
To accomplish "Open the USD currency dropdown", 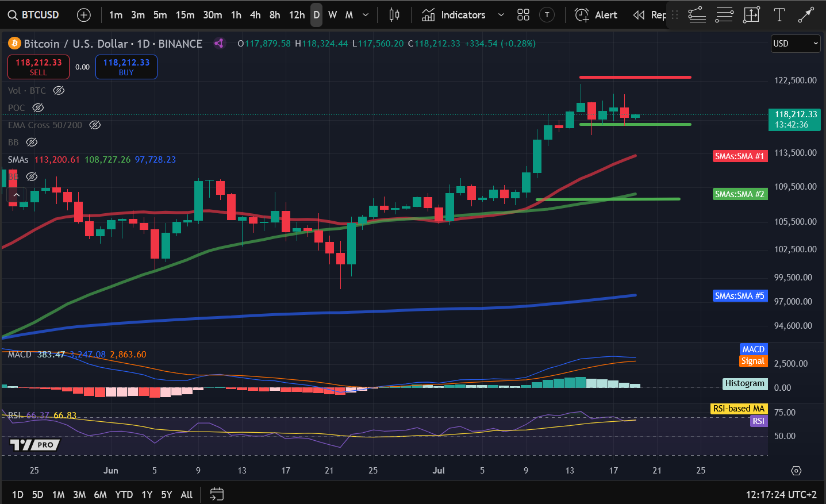I will click(796, 44).
